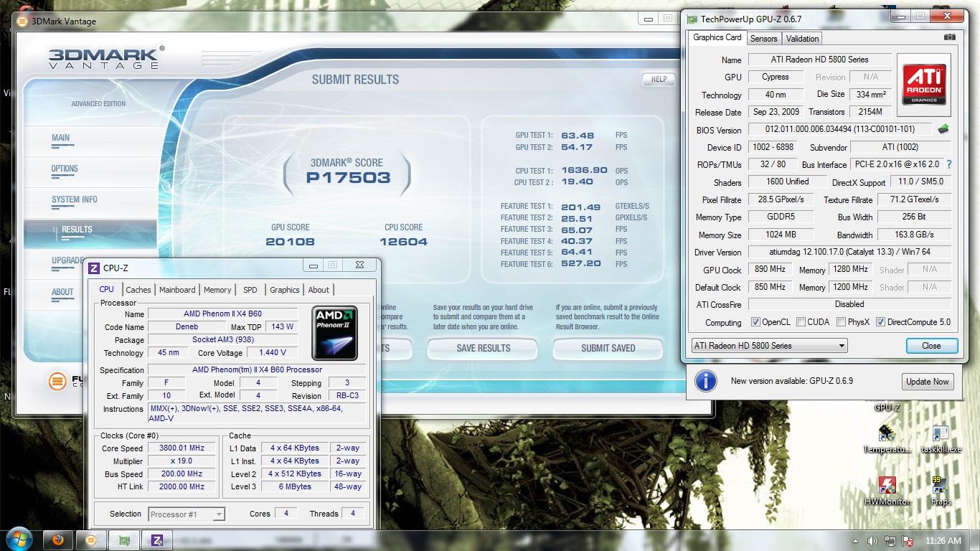The image size is (980, 551).
Task: Click the BIOS Version field in GPU-Z
Action: click(841, 130)
